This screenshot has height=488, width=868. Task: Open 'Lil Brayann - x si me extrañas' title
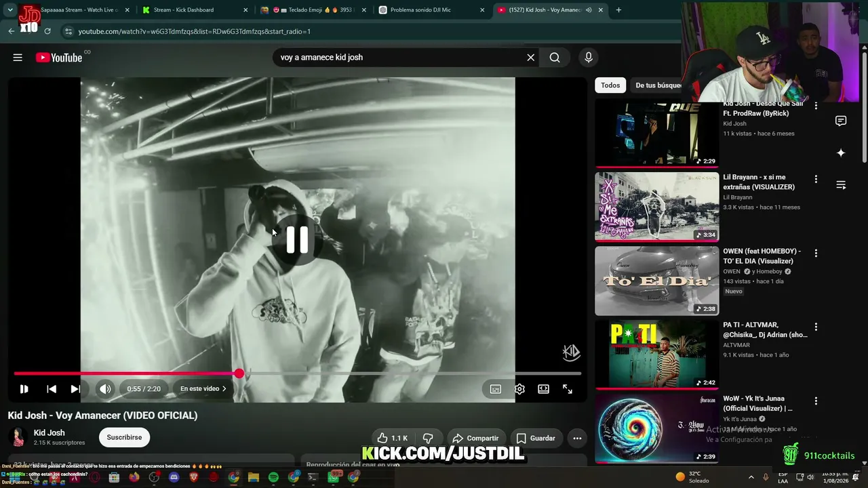coord(759,182)
